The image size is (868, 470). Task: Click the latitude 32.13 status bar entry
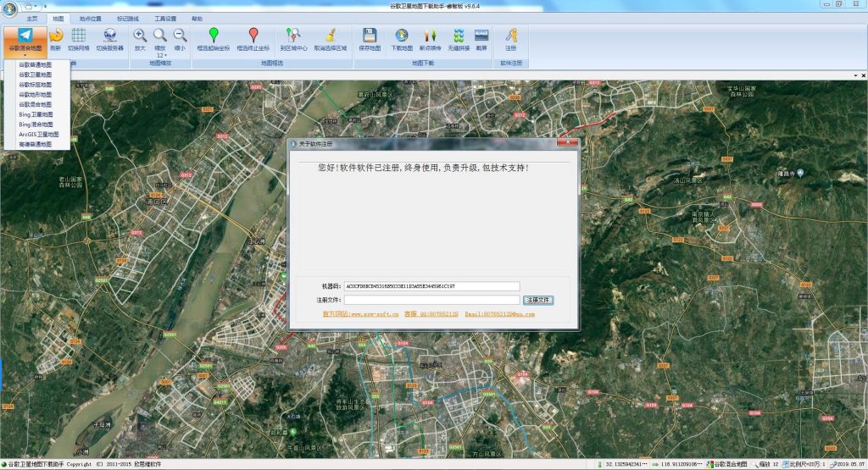pyautogui.click(x=622, y=464)
